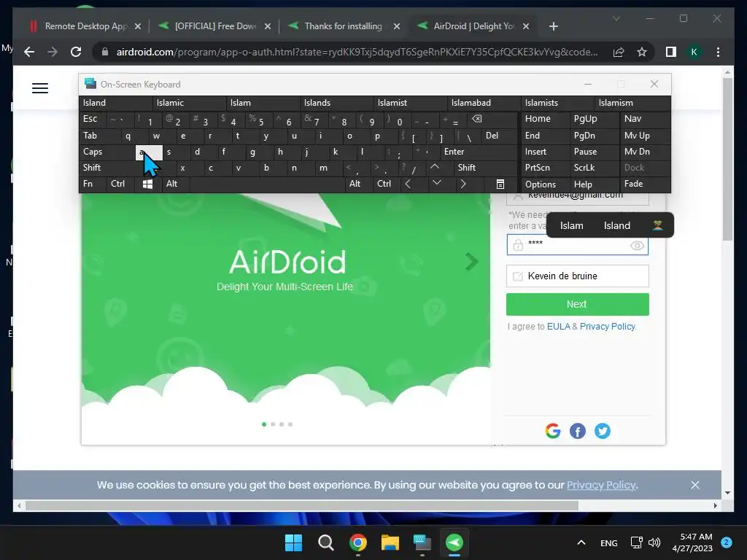747x560 pixels.
Task: Toggle password visibility eye icon
Action: (x=637, y=246)
